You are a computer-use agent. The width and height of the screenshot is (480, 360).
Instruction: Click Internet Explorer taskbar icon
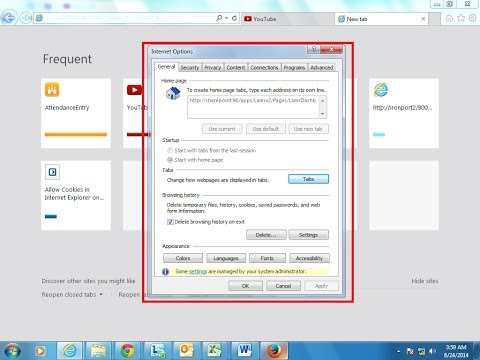(70, 351)
